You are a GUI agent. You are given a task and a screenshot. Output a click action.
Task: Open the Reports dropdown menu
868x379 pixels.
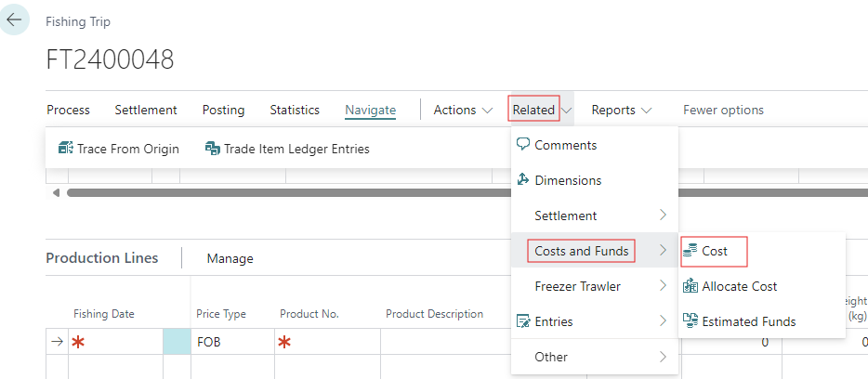pyautogui.click(x=622, y=110)
